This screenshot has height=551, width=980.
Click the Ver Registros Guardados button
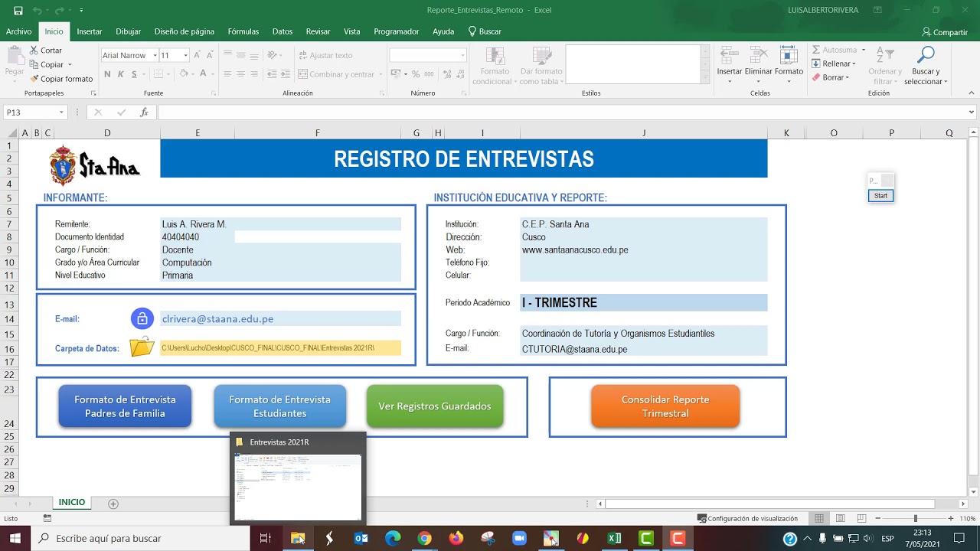pos(435,406)
